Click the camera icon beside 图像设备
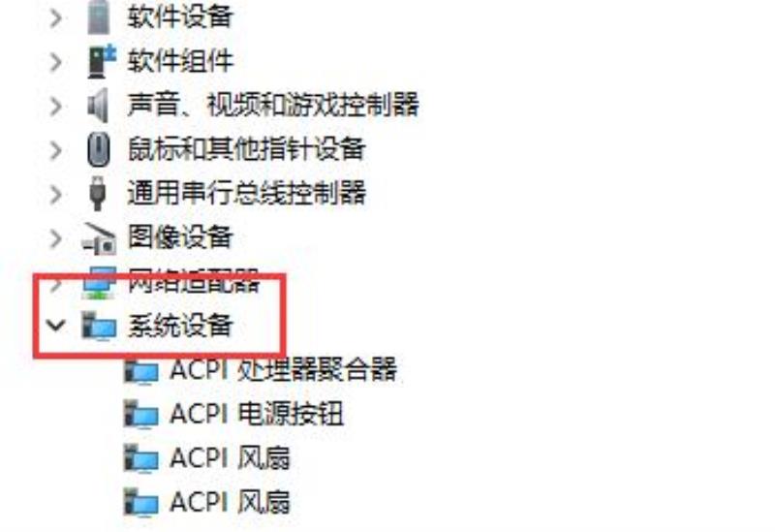 point(100,238)
